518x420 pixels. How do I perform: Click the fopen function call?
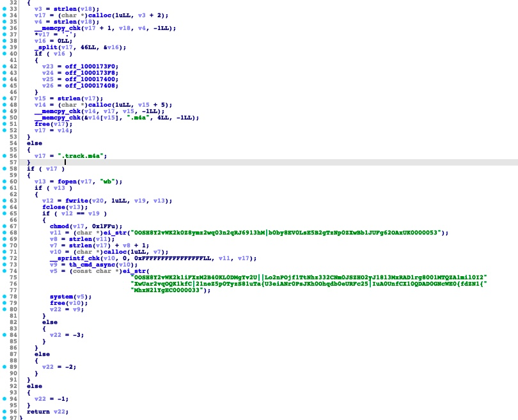coord(67,182)
